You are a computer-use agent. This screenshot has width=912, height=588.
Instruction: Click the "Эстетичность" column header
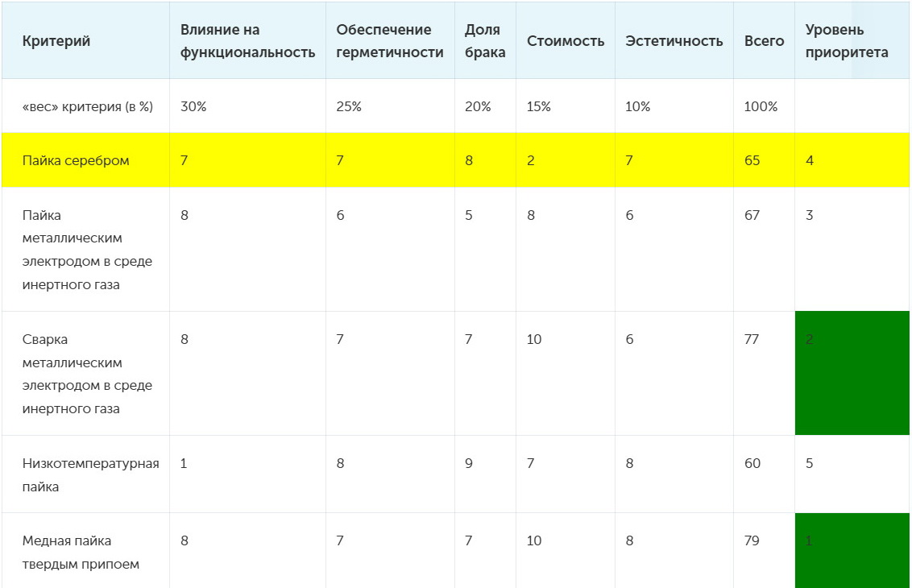(x=674, y=41)
